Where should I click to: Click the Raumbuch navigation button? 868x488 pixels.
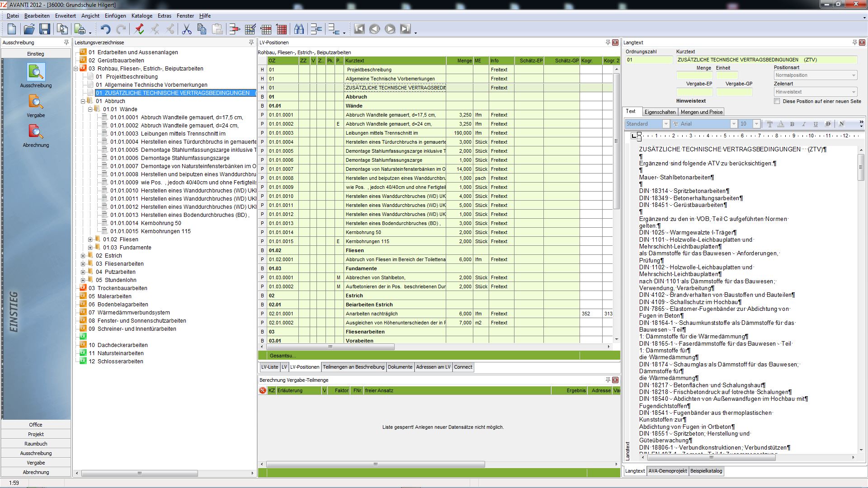click(x=36, y=444)
